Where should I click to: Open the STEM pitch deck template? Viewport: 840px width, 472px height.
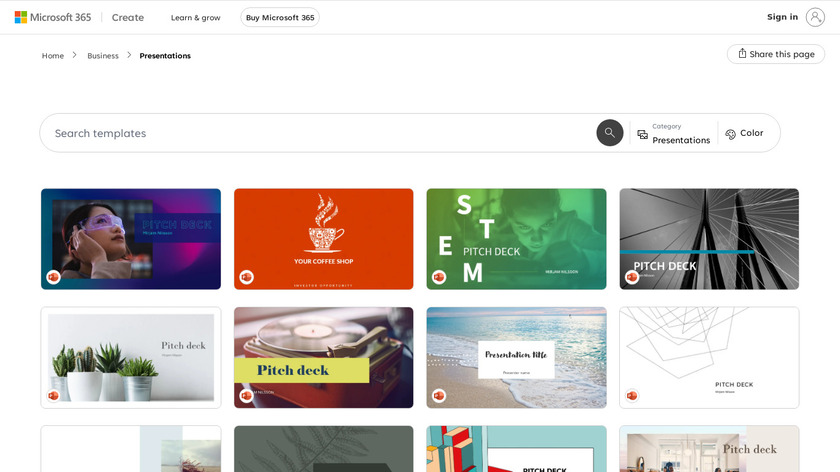(516, 238)
